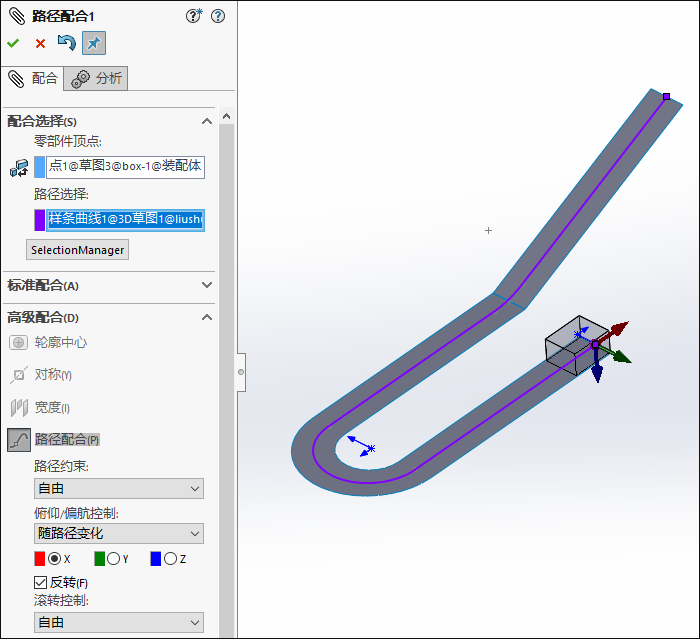Click the red X axis color swatch
Screen dimensions: 700x639
tap(40, 559)
